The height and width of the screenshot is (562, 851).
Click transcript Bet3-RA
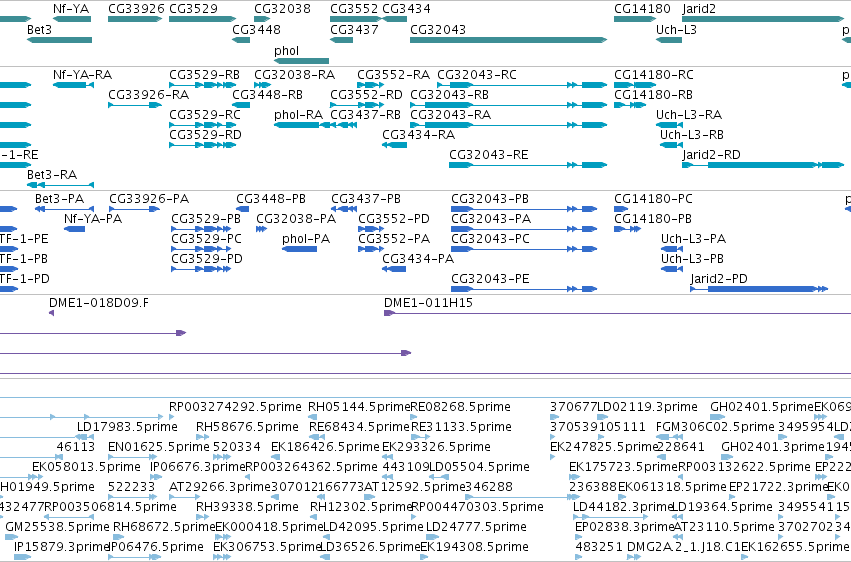(52, 175)
